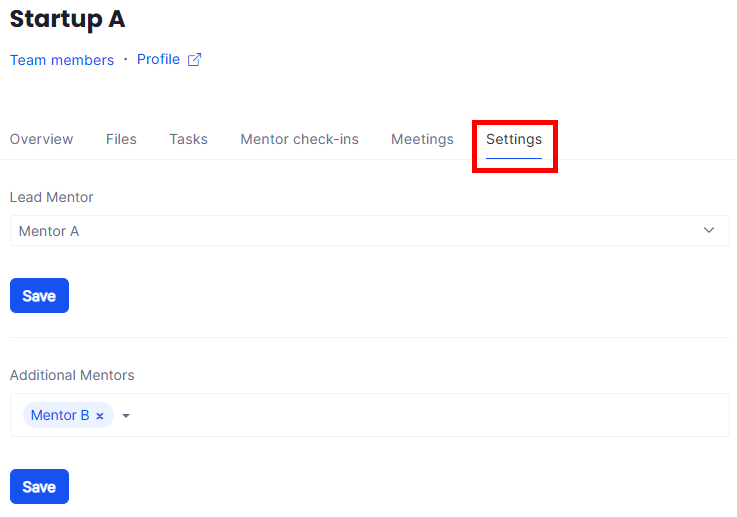Select the Mentor check-ins tab
The width and height of the screenshot is (737, 517).
tap(299, 139)
